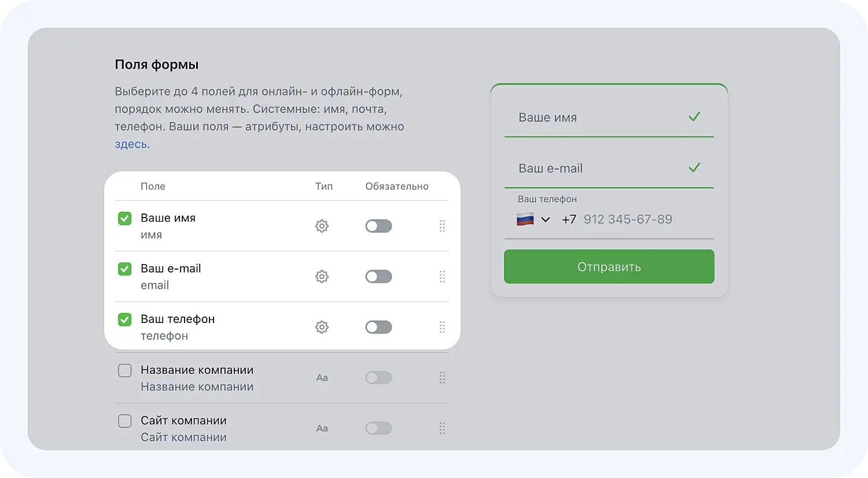Enable the Название компании checkbox
Screen dimensions: 868x478
(x=125, y=370)
